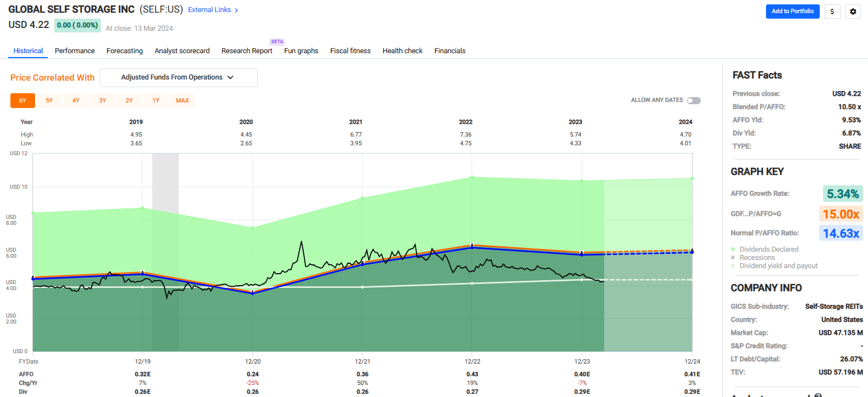Select the MAX time range button
The image size is (868, 397).
182,101
